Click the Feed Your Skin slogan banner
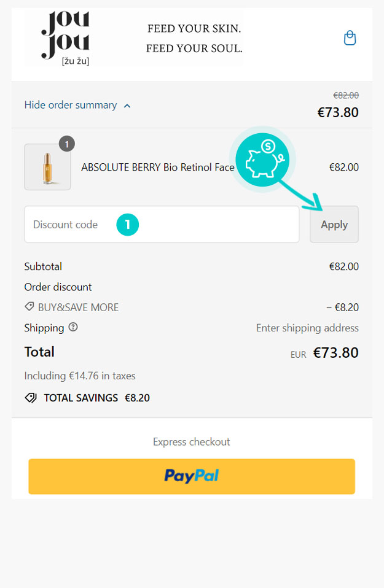The width and height of the screenshot is (384, 588). coord(194,38)
